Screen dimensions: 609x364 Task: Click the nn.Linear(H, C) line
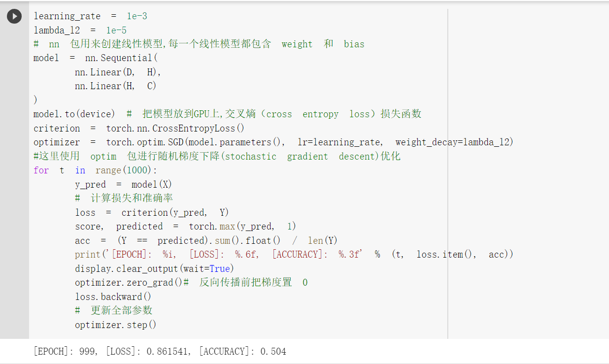pos(116,86)
